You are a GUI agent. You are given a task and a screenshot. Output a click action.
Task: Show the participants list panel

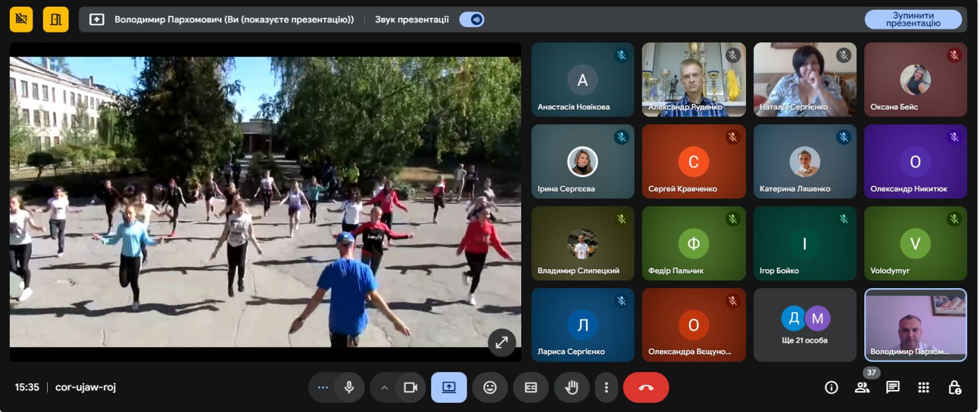(x=862, y=387)
